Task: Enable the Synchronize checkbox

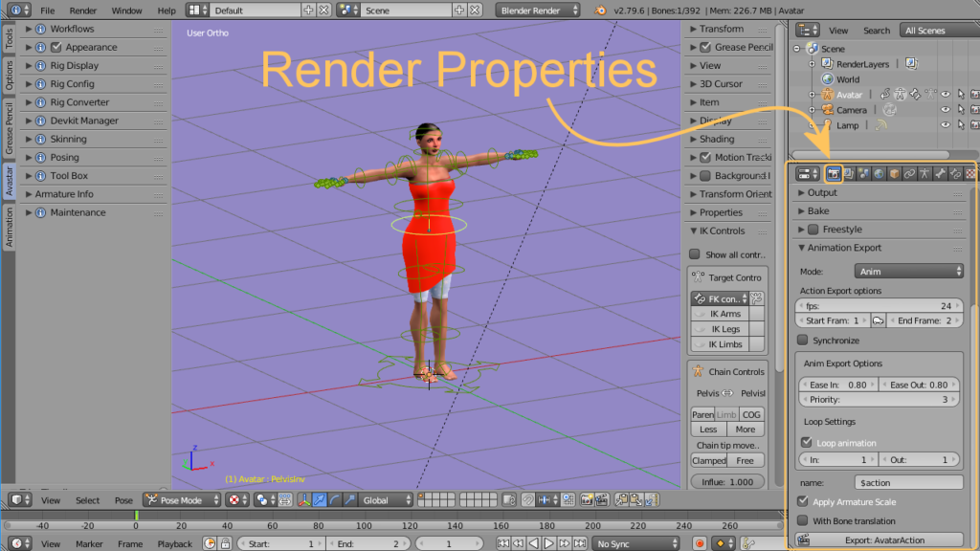Action: point(803,341)
